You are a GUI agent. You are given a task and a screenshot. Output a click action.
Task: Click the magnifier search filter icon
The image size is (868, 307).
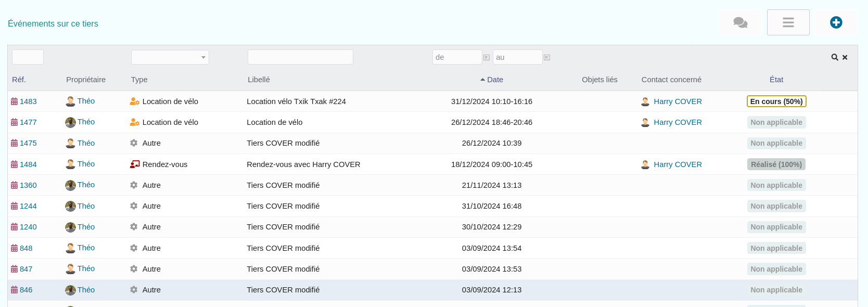click(834, 57)
